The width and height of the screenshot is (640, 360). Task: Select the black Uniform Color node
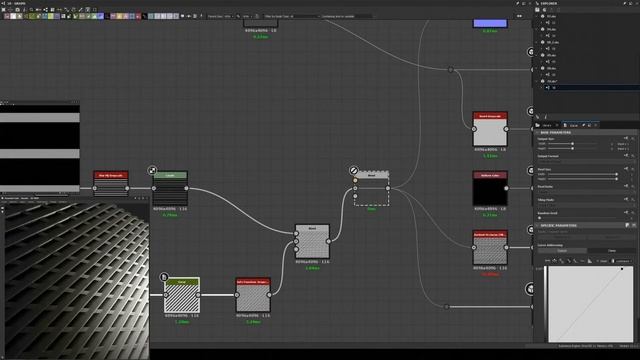pyautogui.click(x=490, y=189)
